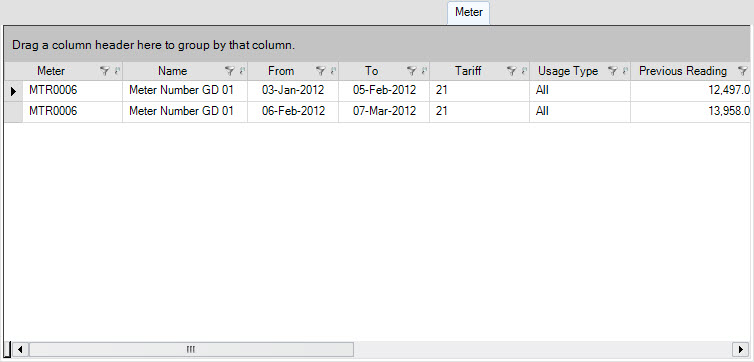
Task: Click pin icon beside Tariff column filter
Action: click(x=523, y=71)
